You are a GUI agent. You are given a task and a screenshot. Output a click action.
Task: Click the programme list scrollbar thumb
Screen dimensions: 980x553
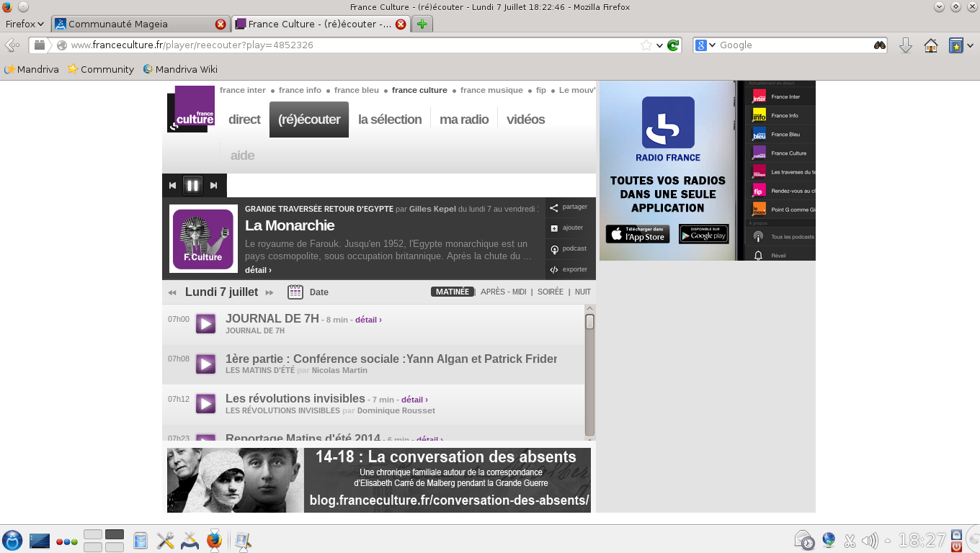click(x=589, y=322)
